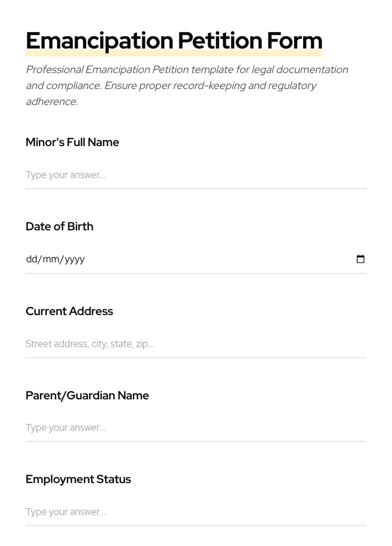Click the word Emancipation in the title
Viewport: 392px width, 546px height.
click(100, 41)
